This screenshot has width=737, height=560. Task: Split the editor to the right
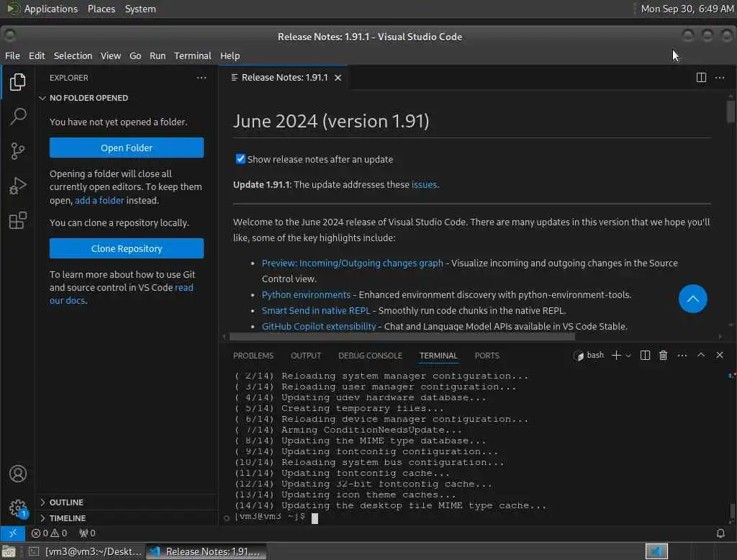pos(701,78)
